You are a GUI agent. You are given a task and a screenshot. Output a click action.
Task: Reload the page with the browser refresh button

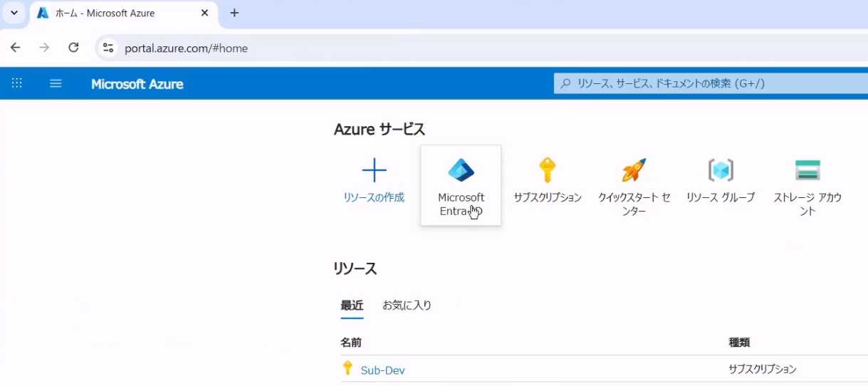73,48
